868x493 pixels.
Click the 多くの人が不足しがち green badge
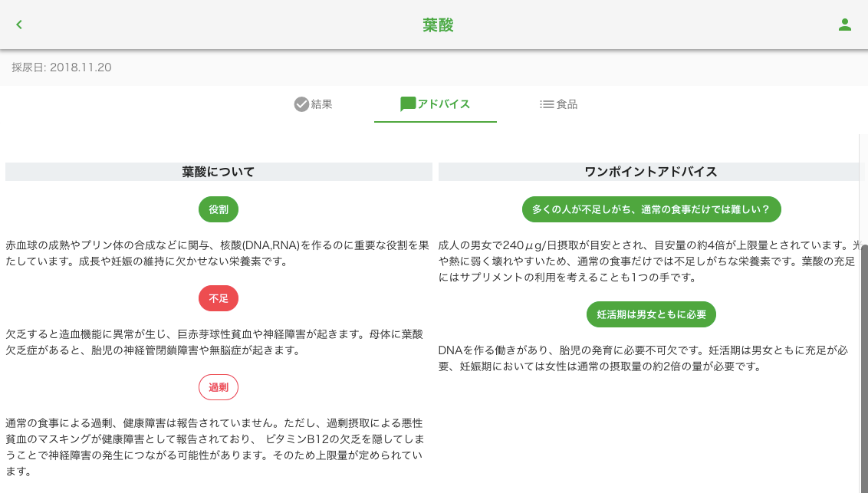coord(651,209)
